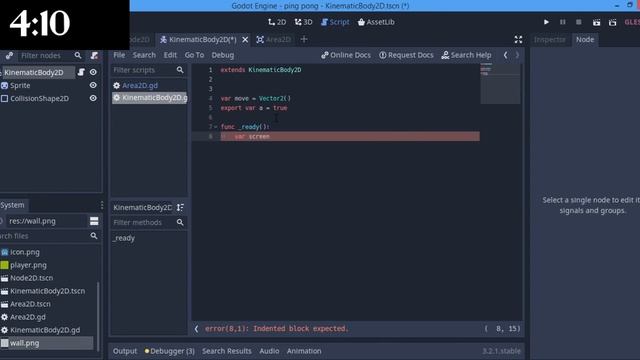Select Sprite node in scene tree
The image size is (640, 360).
click(x=20, y=85)
